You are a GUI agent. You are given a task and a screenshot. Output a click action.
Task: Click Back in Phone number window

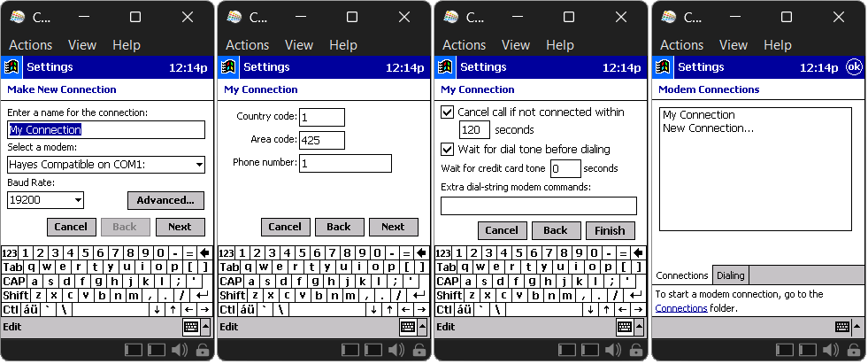[x=339, y=227]
